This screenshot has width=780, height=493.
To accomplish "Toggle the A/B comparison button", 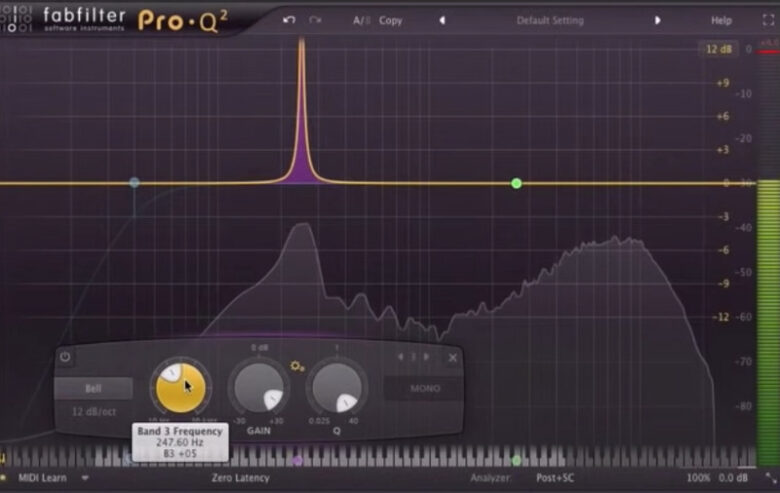I will [x=361, y=20].
